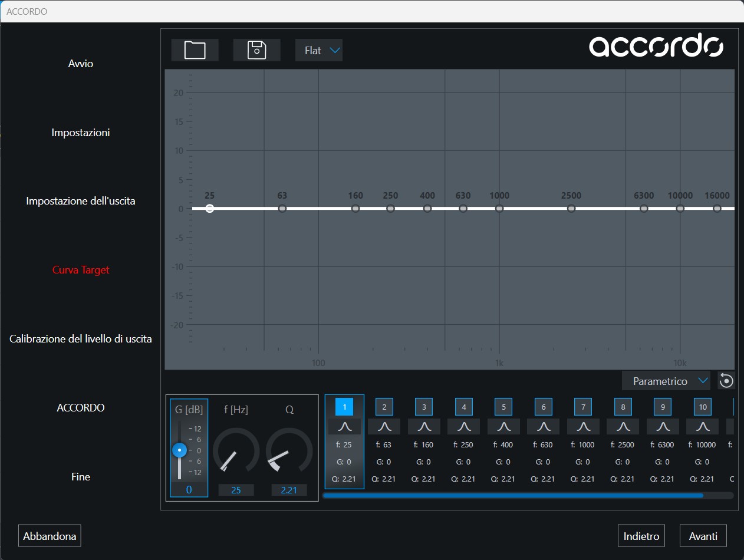Open the Parametrico equalizer type dropdown
This screenshot has width=744, height=560.
666,381
